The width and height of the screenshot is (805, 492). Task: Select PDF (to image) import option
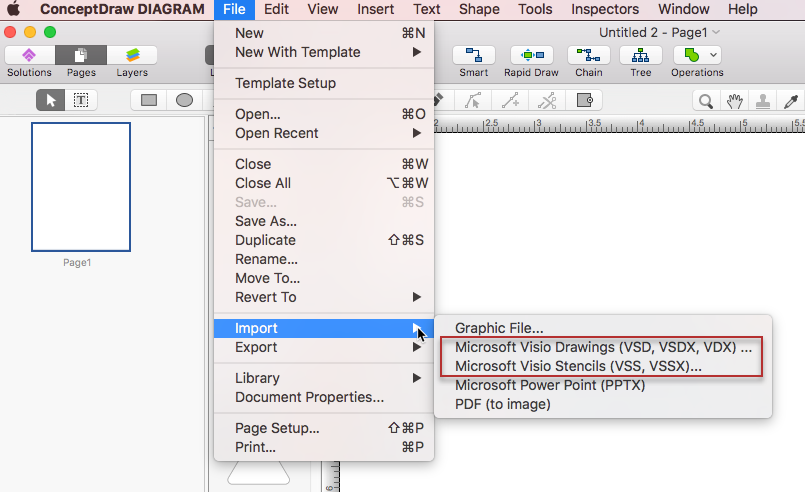click(603, 404)
